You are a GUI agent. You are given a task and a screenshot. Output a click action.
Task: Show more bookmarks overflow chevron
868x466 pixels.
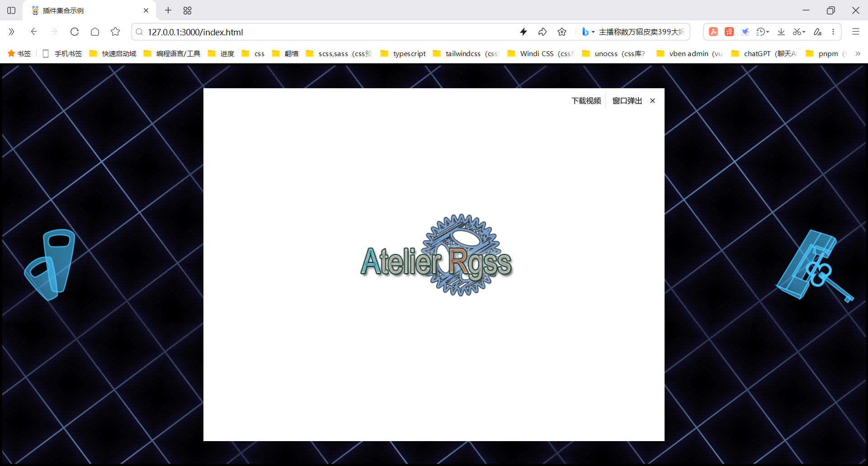tap(858, 53)
